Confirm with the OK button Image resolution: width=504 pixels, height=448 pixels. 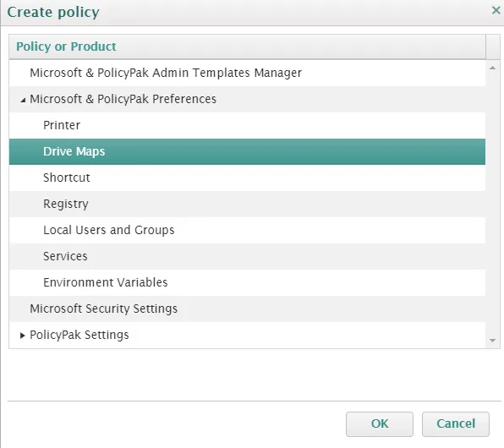click(x=380, y=423)
